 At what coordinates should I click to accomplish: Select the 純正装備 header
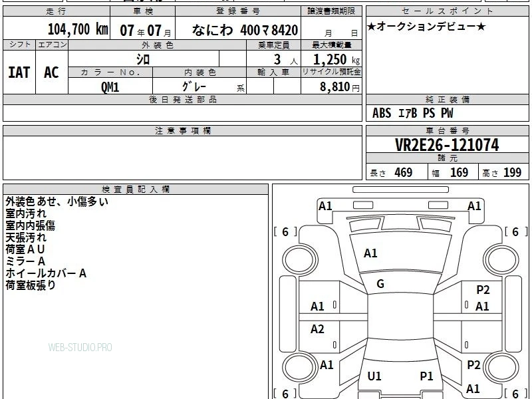click(447, 99)
